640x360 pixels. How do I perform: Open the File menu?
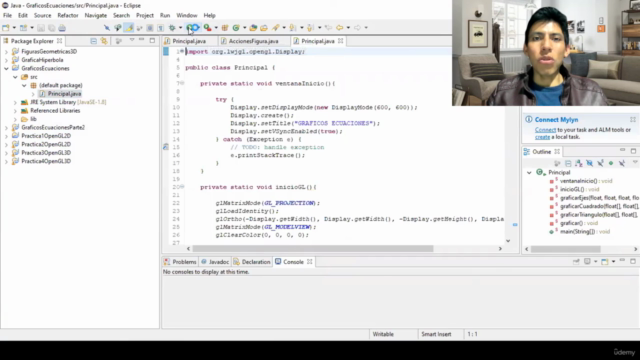[7, 15]
